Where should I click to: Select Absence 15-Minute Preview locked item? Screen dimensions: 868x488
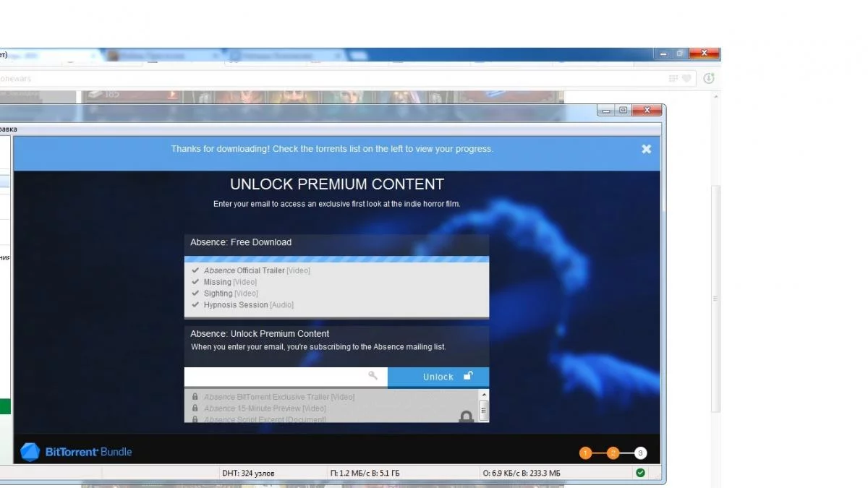pyautogui.click(x=259, y=408)
